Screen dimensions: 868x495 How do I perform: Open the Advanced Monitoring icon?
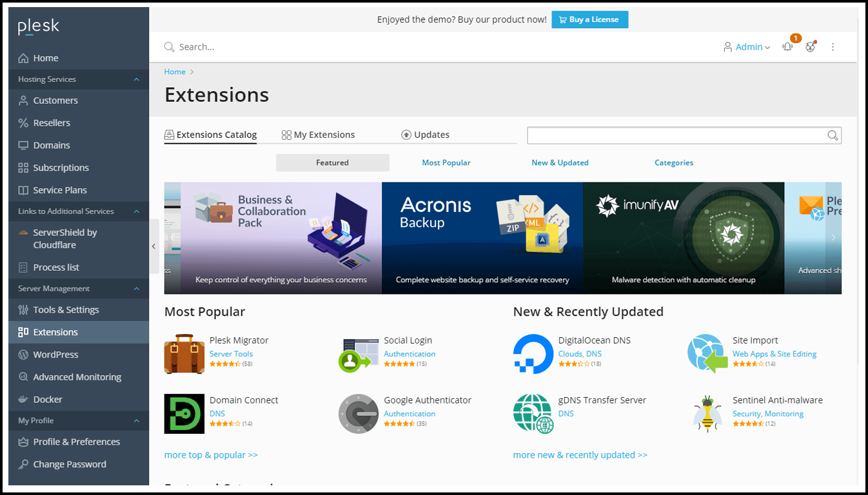pyautogui.click(x=23, y=377)
